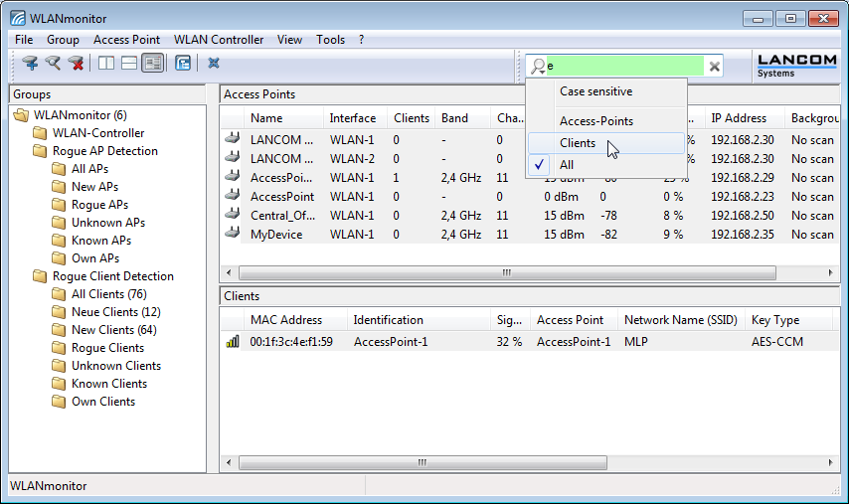Select the Rogue Client Detection group folder
Screen dimensions: 849x504
click(x=112, y=276)
